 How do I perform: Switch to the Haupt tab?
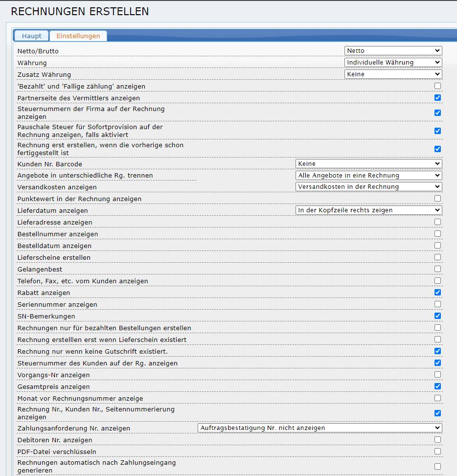(x=31, y=36)
